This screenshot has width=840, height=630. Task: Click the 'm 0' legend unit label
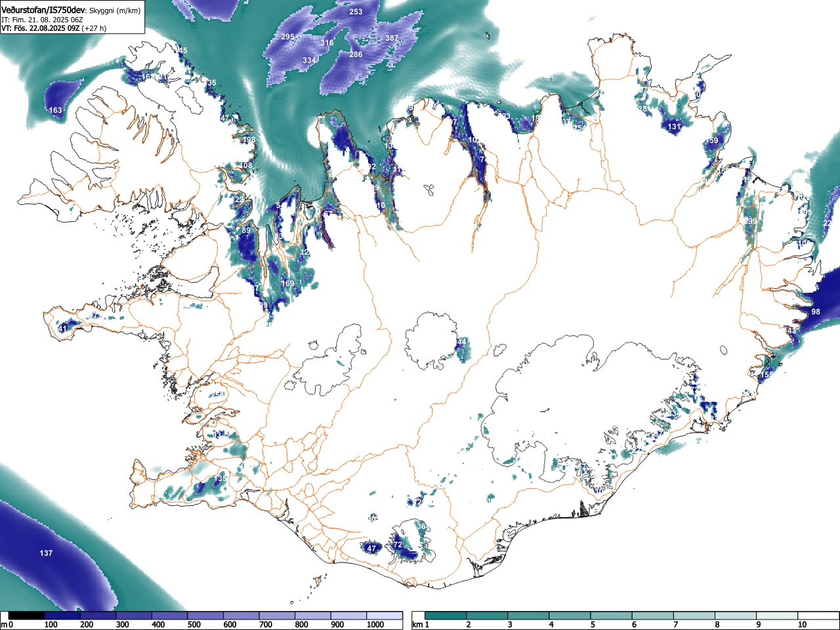click(x=7, y=625)
